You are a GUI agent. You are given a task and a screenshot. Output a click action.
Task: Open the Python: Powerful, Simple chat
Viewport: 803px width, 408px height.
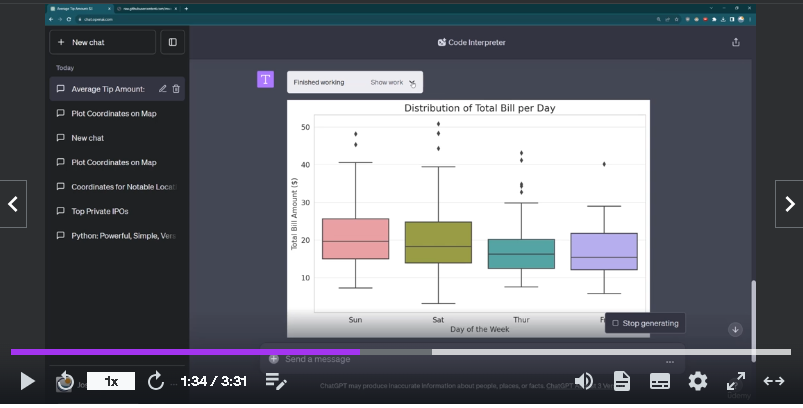point(117,236)
